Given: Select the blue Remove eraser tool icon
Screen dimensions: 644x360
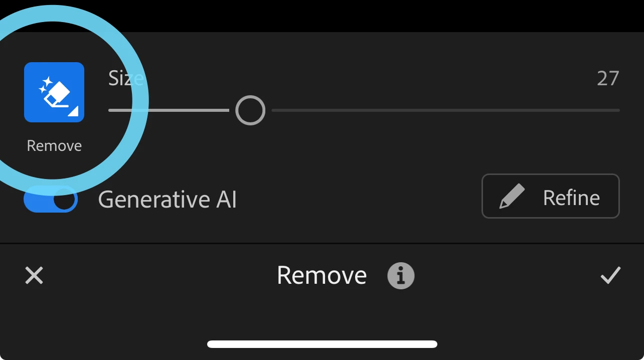Looking at the screenshot, I should click(x=54, y=92).
